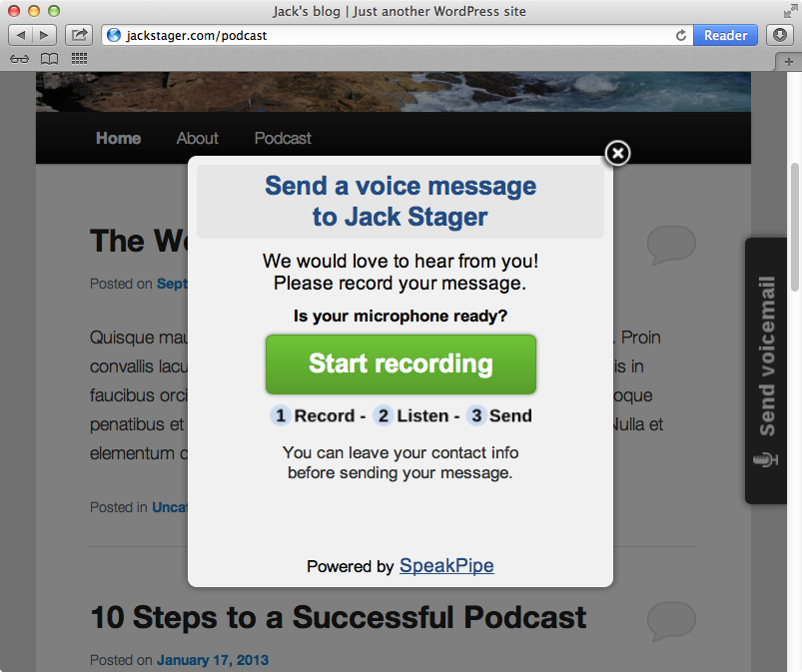Open the Home menu item
This screenshot has height=672, width=802.
118,138
